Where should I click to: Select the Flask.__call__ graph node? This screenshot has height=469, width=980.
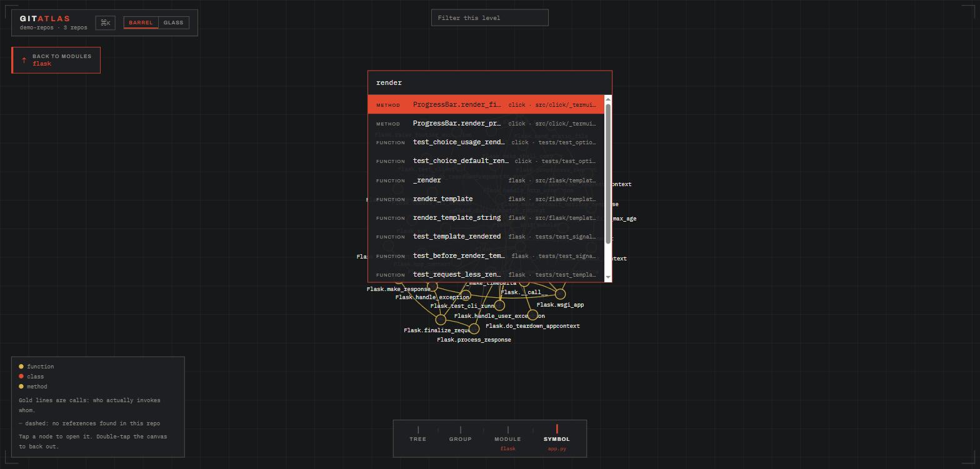tap(524, 284)
